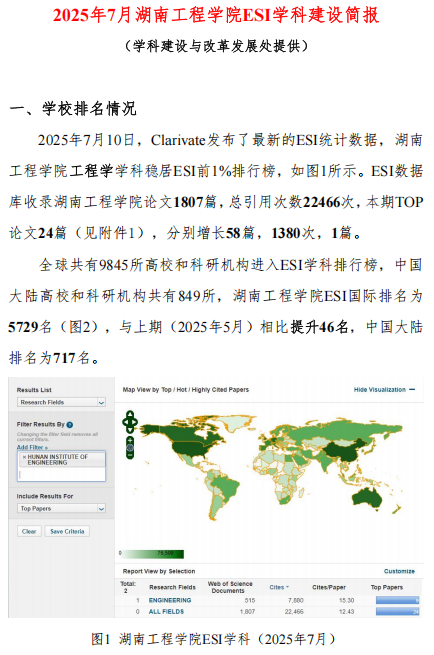Image resolution: width=434 pixels, height=655 pixels.
Task: Click the Clear button
Action: point(29,531)
